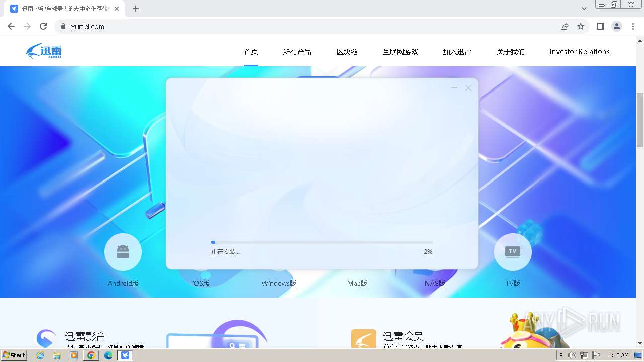Screen dimensions: 644x362
Task: Select the Mac版 download label
Action: 357,283
